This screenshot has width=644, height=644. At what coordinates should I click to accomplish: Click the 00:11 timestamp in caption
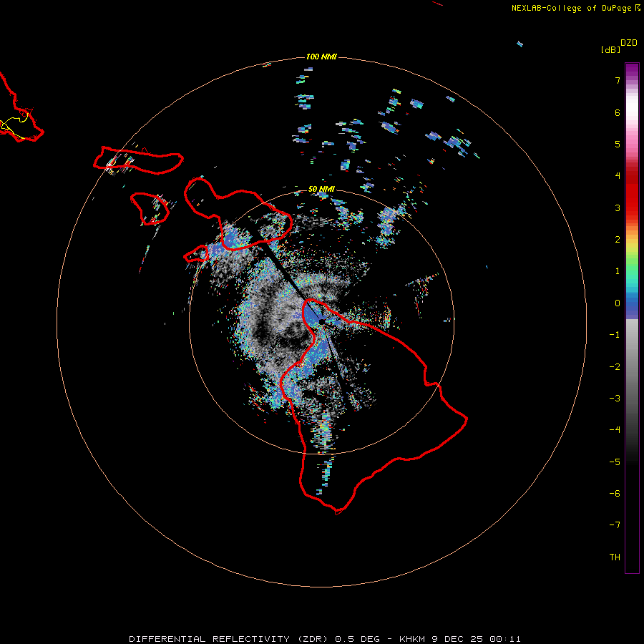pyautogui.click(x=505, y=639)
